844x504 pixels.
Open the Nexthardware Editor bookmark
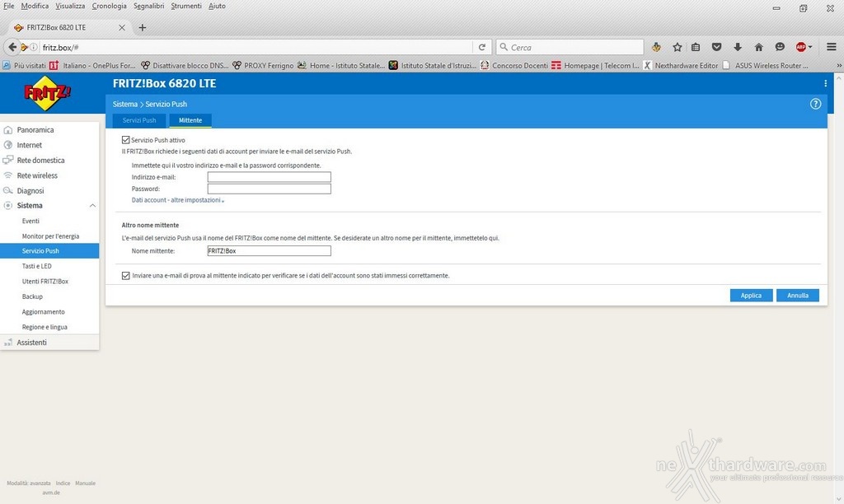[x=680, y=66]
